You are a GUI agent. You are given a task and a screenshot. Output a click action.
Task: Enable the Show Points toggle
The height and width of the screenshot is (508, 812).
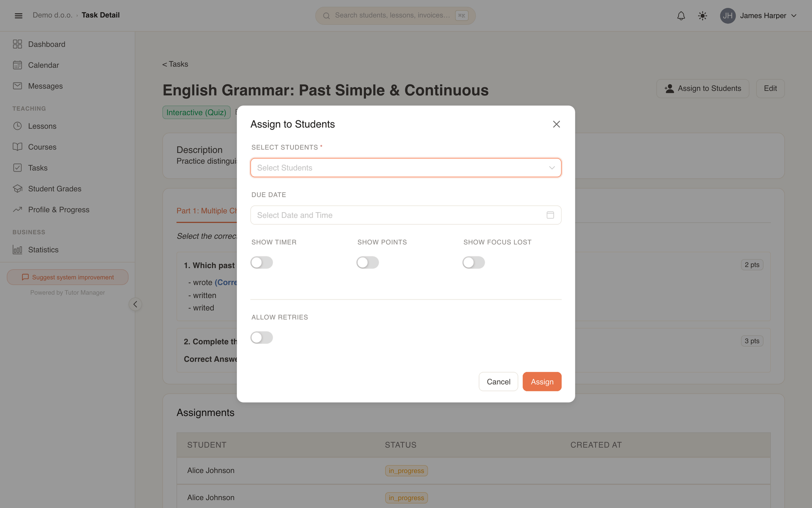pos(367,263)
